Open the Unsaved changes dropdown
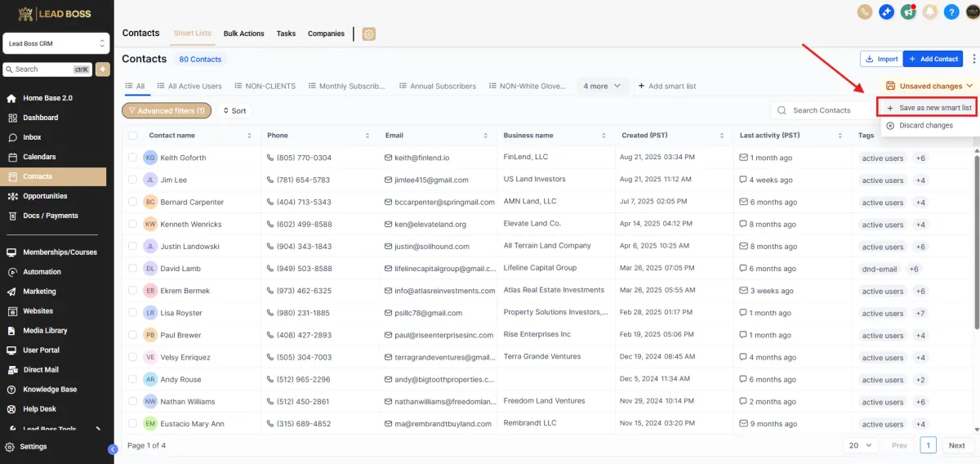Viewport: 980px width, 464px height. pyautogui.click(x=929, y=86)
